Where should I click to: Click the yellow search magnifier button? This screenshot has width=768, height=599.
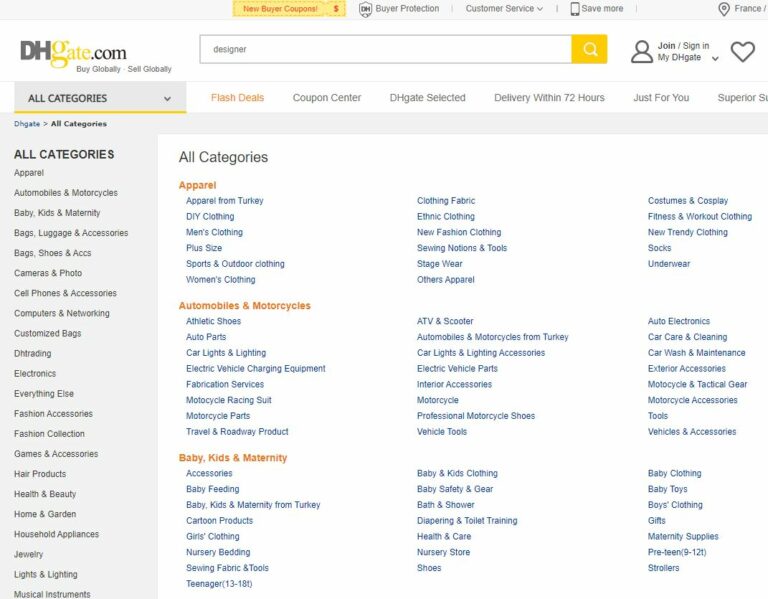click(589, 49)
